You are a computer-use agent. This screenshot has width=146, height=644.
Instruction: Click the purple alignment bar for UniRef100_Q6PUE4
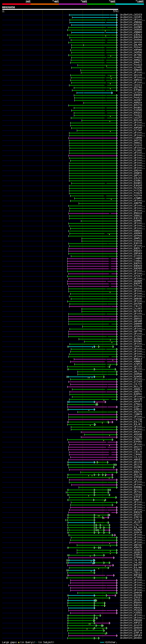93,636
